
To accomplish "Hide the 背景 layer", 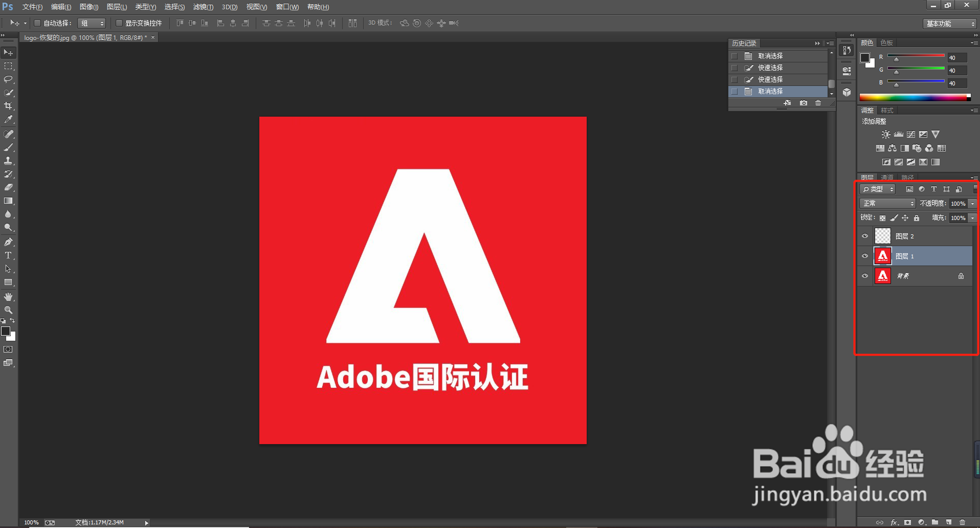I will click(865, 276).
